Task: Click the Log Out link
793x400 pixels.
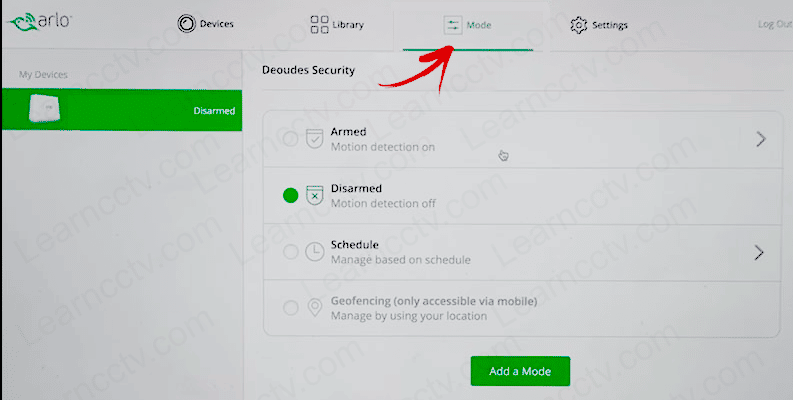Action: pyautogui.click(x=773, y=24)
